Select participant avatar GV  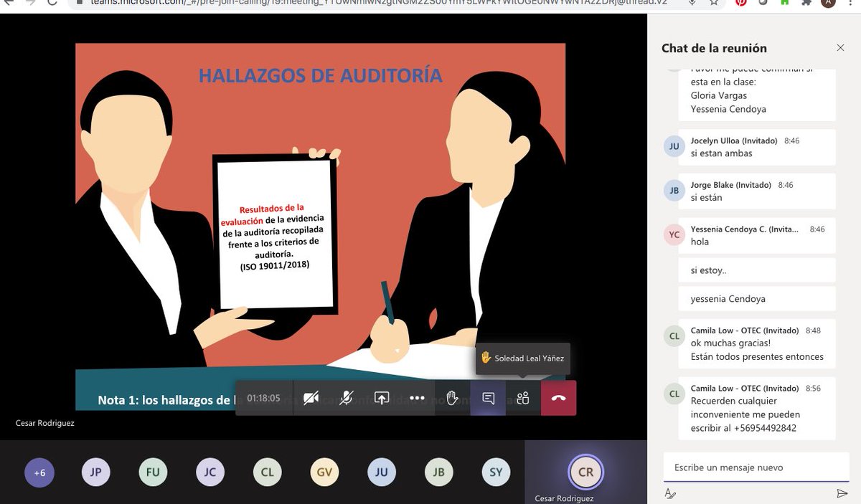tap(324, 472)
